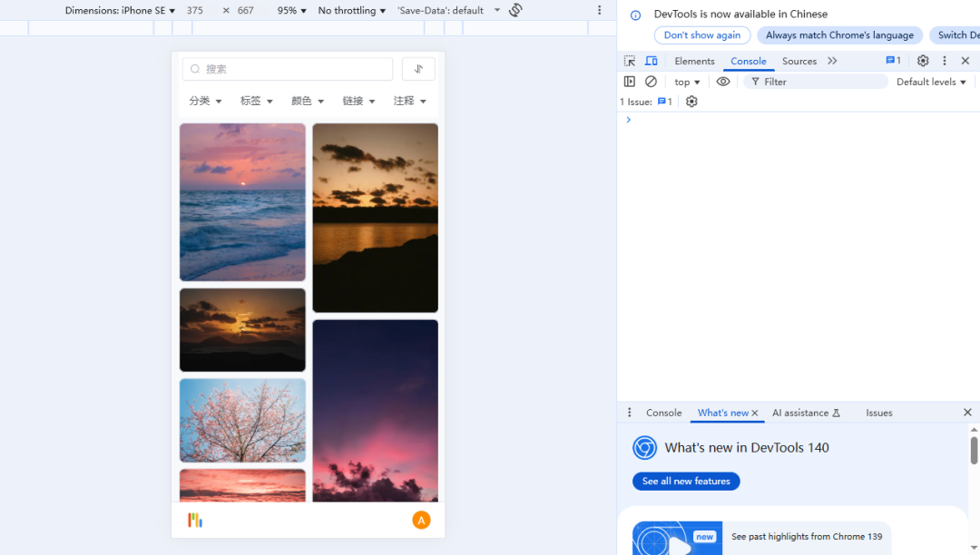Click Don't show again button
Viewport: 980px width, 555px height.
[701, 35]
